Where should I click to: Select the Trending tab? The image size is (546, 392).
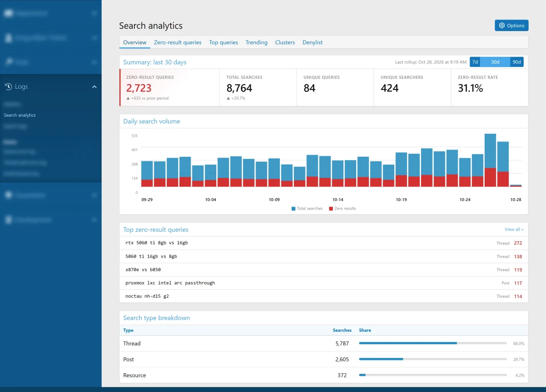pyautogui.click(x=256, y=43)
